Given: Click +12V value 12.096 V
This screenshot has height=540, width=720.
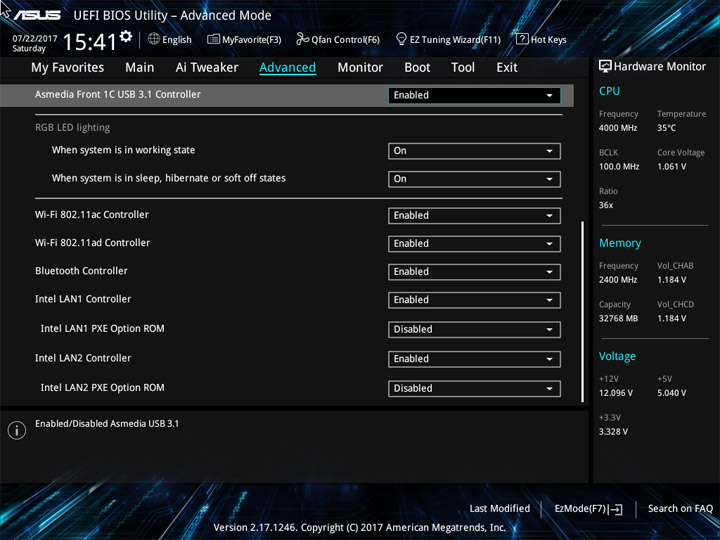Looking at the screenshot, I should [x=616, y=394].
